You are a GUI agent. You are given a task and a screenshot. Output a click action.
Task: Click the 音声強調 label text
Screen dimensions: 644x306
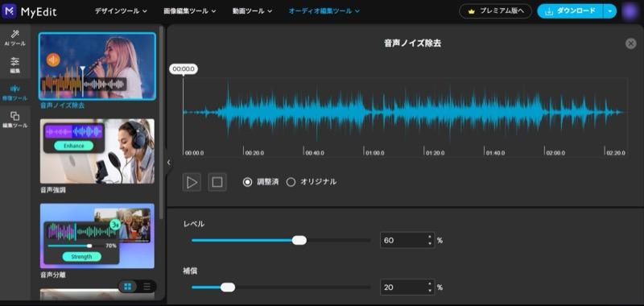(53, 190)
